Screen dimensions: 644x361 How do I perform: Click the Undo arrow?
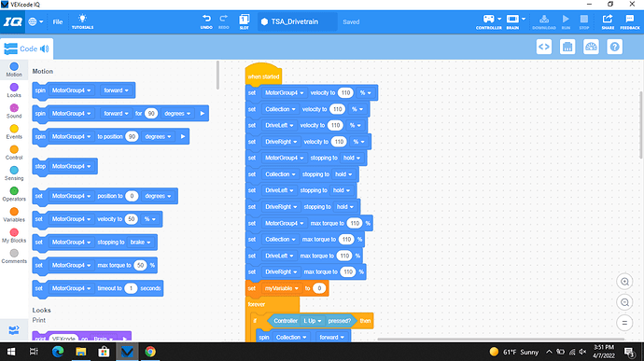click(x=206, y=21)
